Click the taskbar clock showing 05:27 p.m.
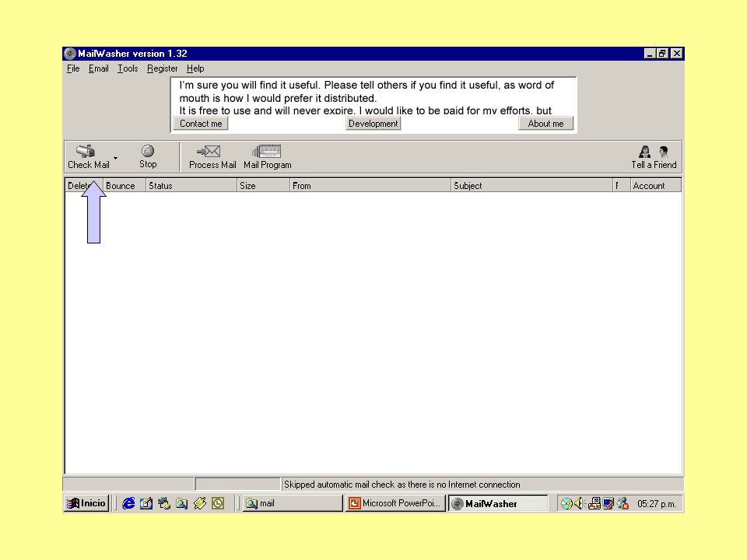This screenshot has height=560, width=747. [657, 504]
